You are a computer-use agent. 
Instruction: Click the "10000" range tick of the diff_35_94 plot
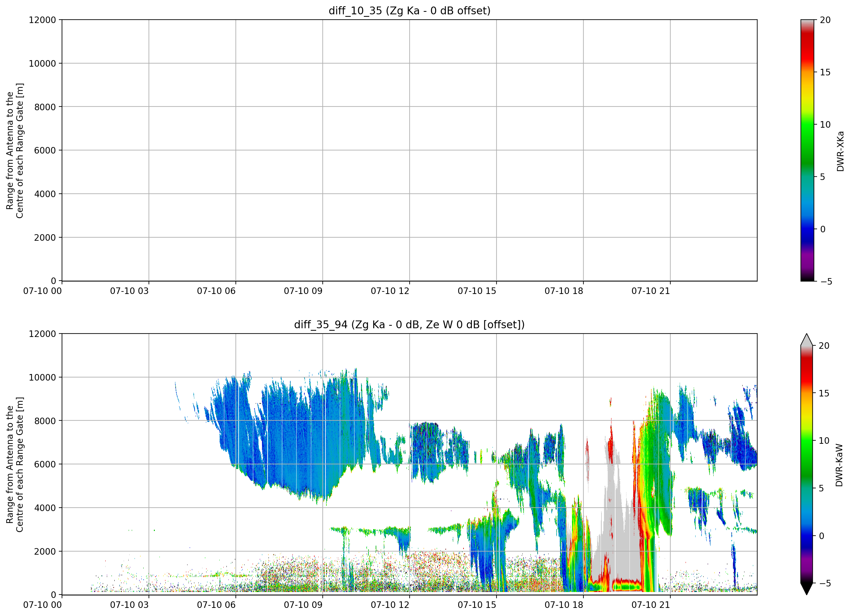42,377
